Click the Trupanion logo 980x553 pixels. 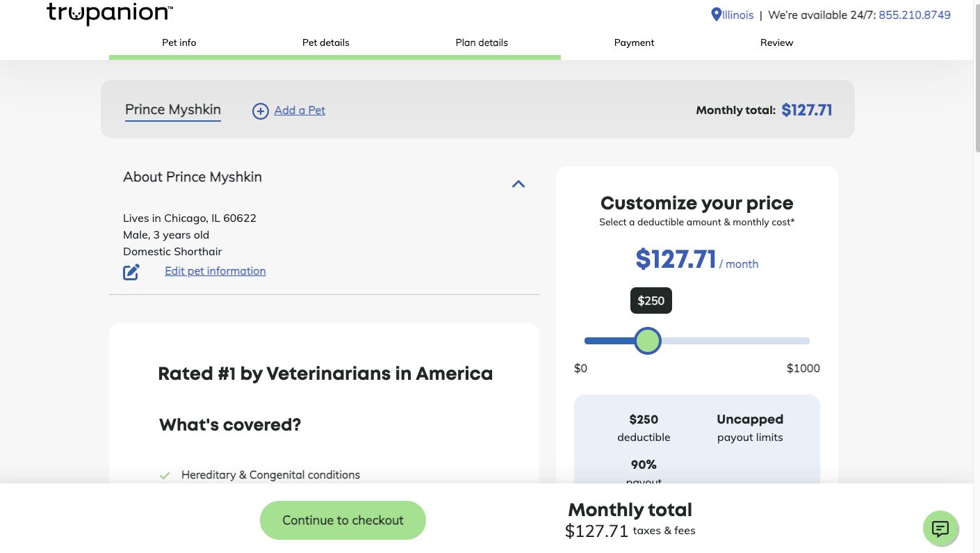click(110, 13)
